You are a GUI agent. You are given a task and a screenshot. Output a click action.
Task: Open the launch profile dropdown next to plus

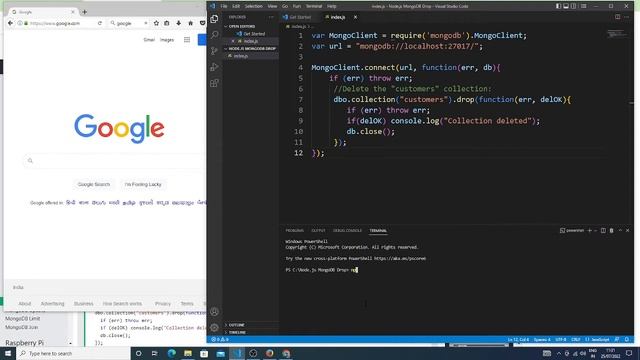tap(596, 231)
